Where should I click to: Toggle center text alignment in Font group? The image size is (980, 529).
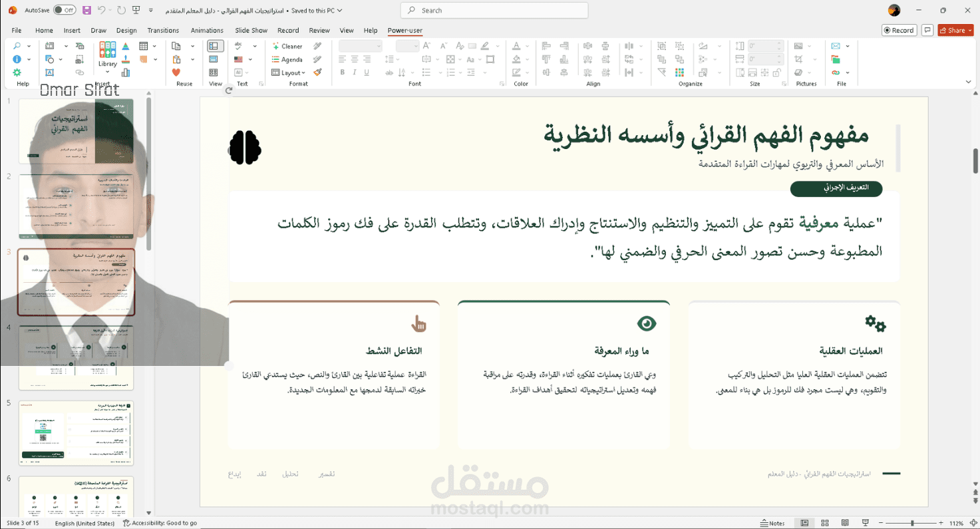pyautogui.click(x=355, y=59)
